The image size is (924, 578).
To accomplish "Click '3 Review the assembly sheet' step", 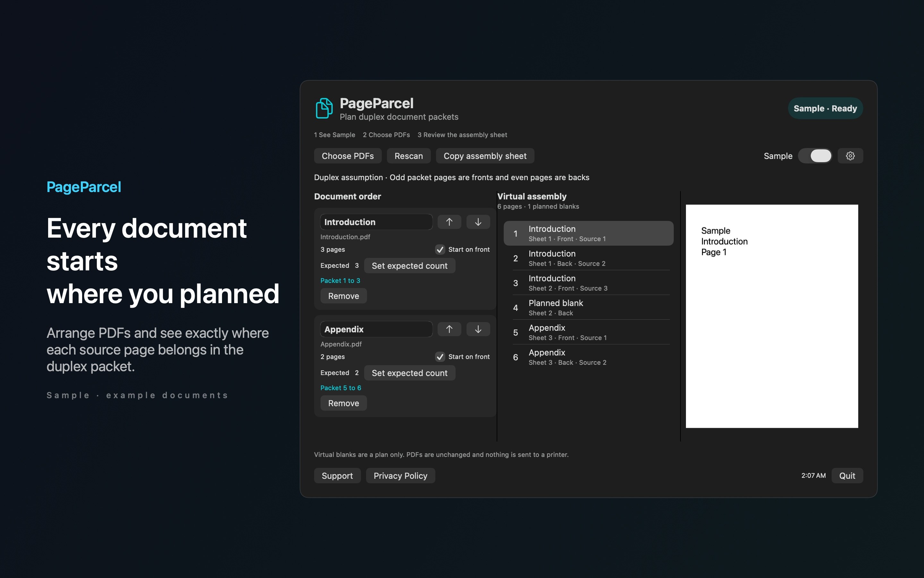I will [462, 135].
